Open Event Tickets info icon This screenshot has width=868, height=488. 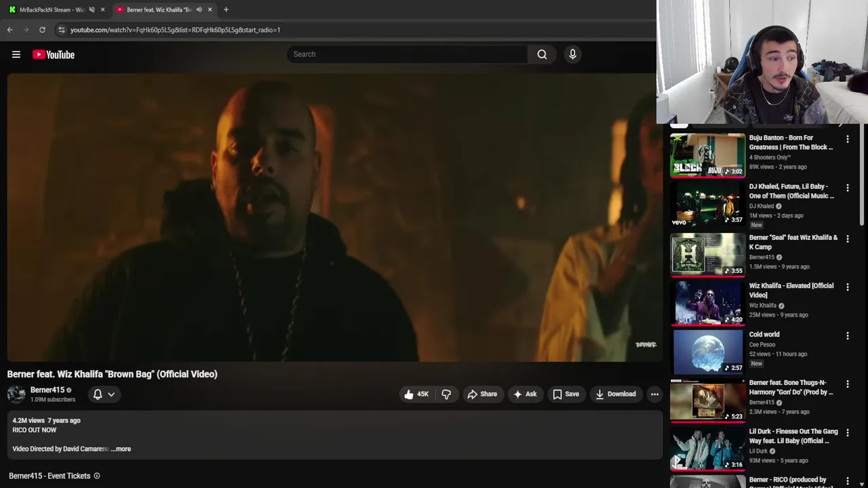pos(96,476)
